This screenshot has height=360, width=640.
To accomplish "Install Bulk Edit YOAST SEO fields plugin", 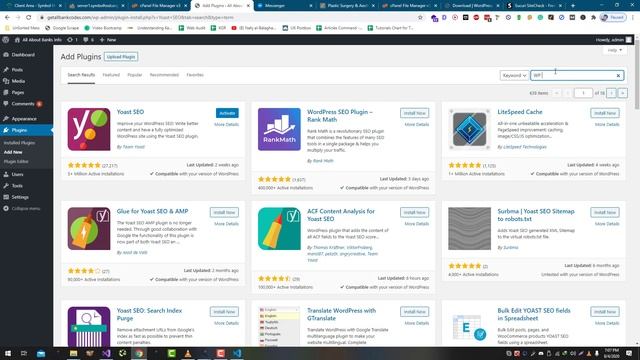I will pos(605,312).
